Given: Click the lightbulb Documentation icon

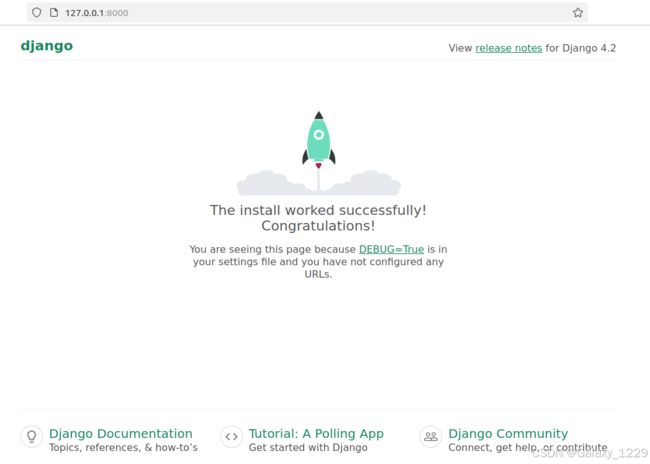Looking at the screenshot, I should pyautogui.click(x=32, y=437).
